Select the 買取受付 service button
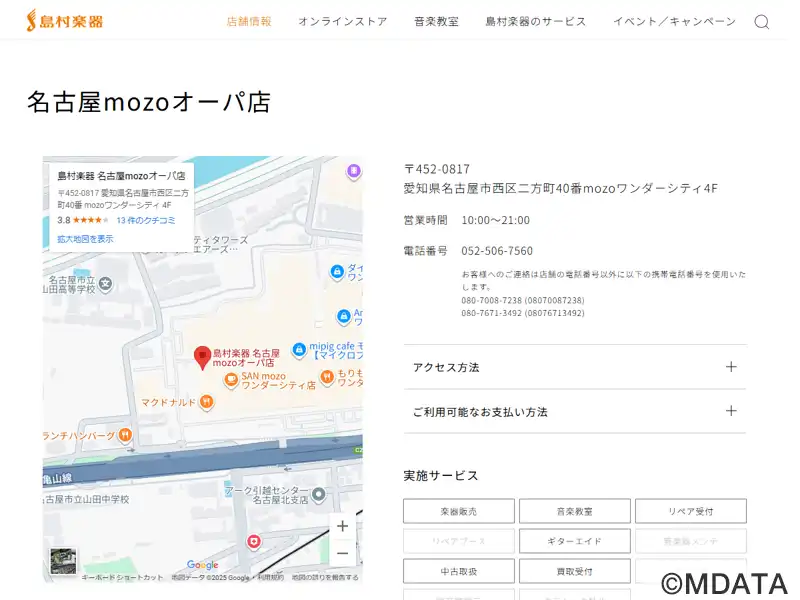This screenshot has width=800, height=600. [574, 571]
